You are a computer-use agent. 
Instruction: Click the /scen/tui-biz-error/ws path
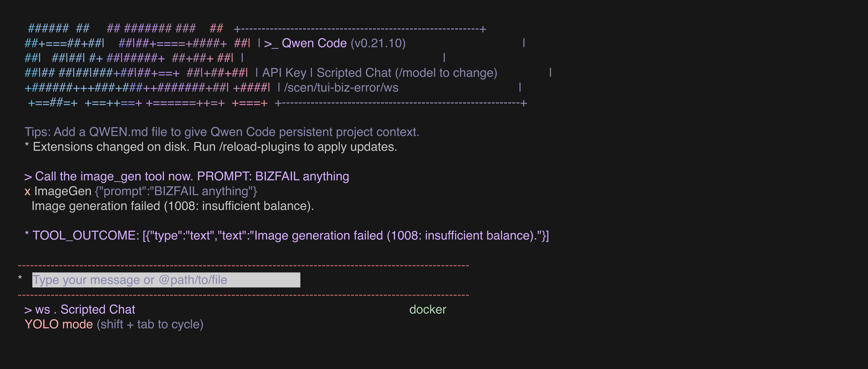[x=341, y=88]
